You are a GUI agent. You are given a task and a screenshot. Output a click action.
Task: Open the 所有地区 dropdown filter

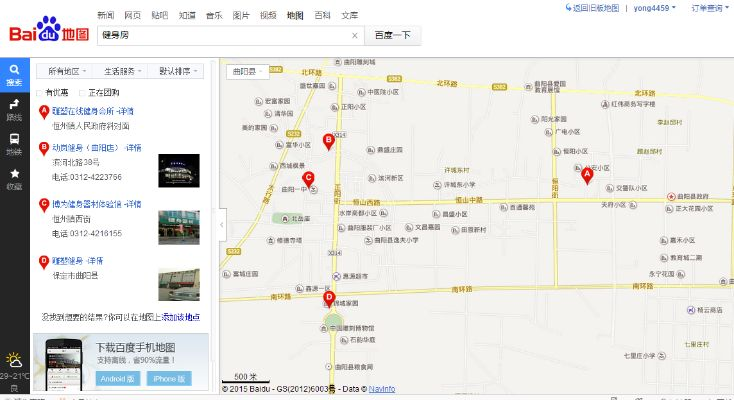pyautogui.click(x=65, y=71)
